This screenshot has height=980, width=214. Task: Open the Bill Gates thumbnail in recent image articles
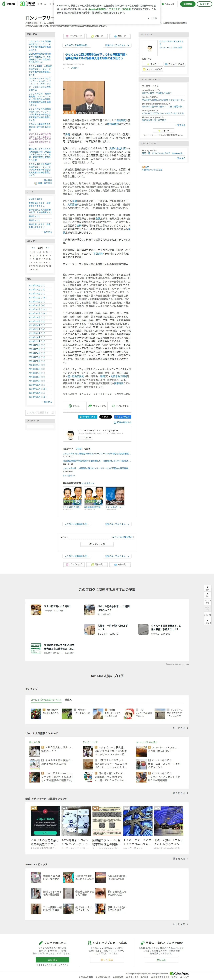point(115,496)
